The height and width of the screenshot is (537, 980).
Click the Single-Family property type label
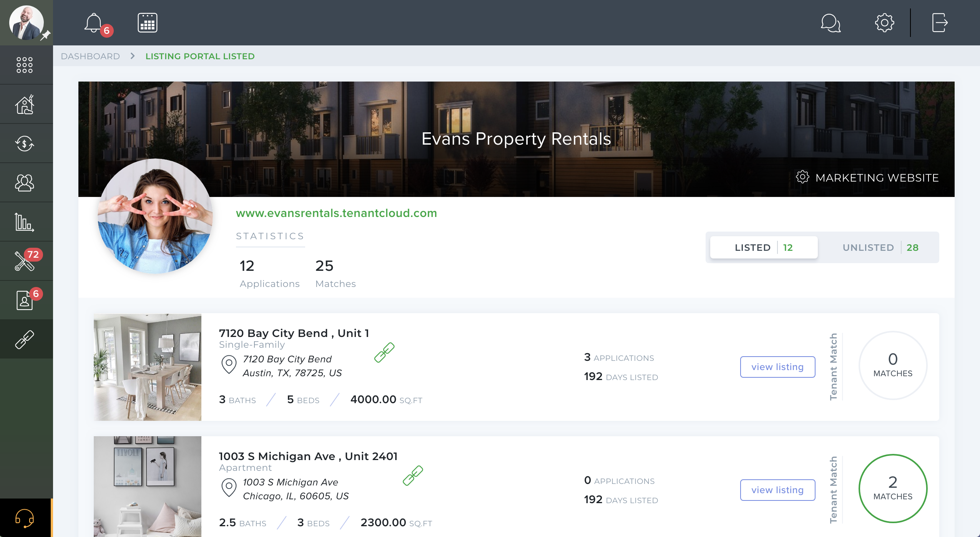coord(252,345)
